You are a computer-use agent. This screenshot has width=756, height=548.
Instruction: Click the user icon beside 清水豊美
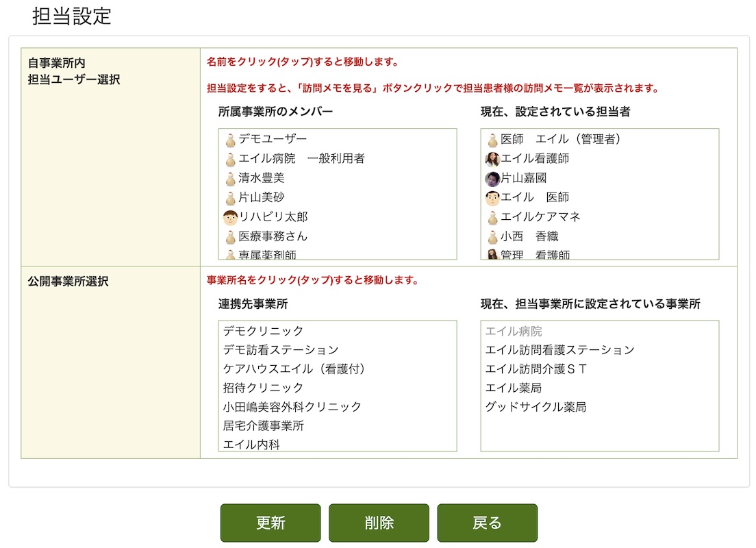tap(231, 179)
